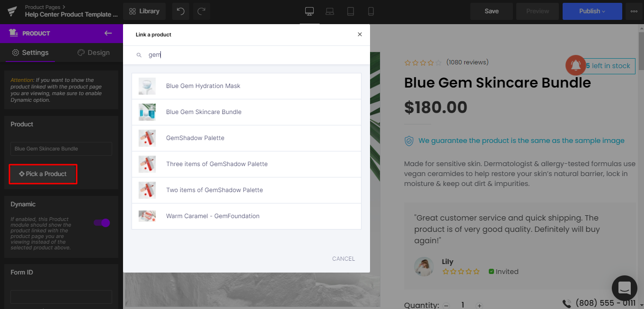Viewport: 644px width, 309px height.
Task: Undo the last change
Action: (x=180, y=11)
